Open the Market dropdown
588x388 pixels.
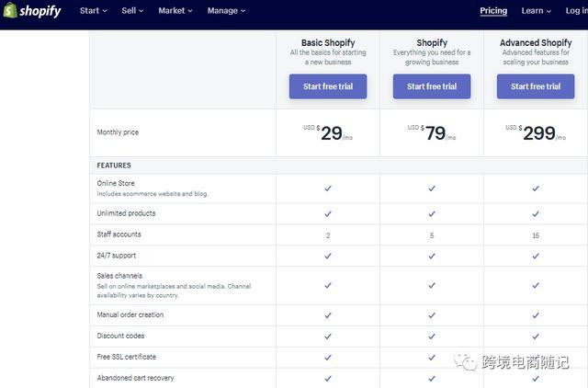point(175,10)
